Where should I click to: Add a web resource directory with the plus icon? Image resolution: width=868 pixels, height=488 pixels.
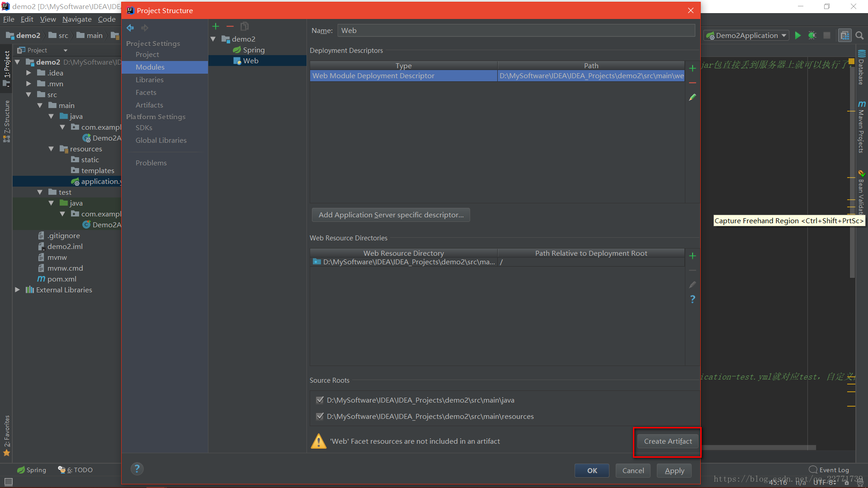coord(692,256)
